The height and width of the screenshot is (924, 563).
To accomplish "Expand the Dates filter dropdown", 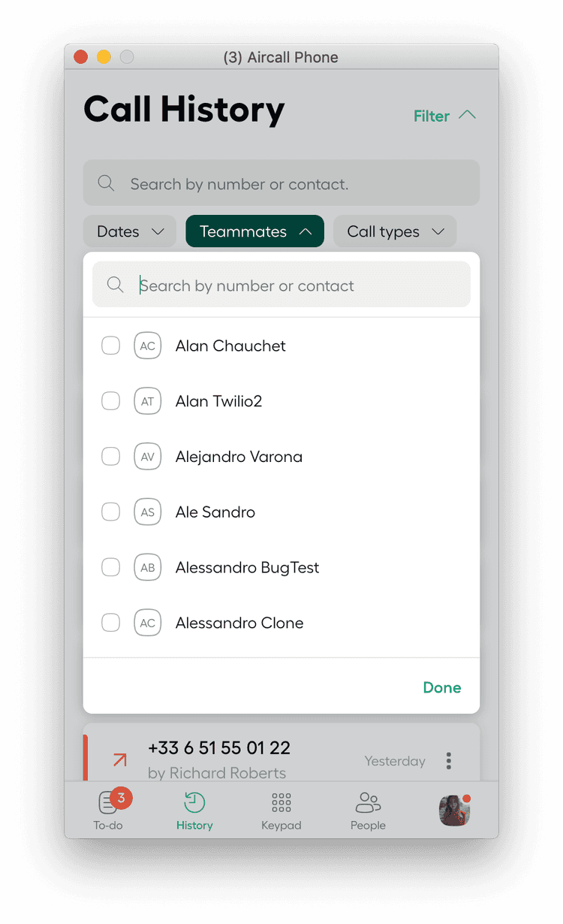I will pos(130,231).
